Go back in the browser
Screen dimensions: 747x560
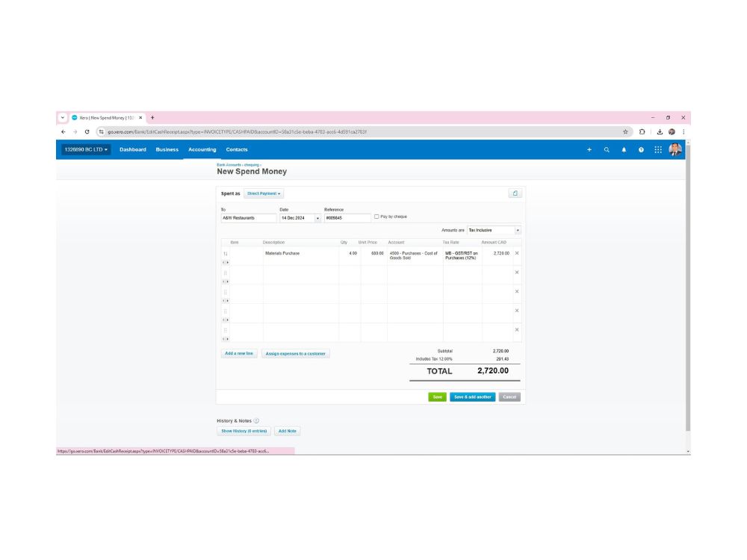(x=63, y=132)
